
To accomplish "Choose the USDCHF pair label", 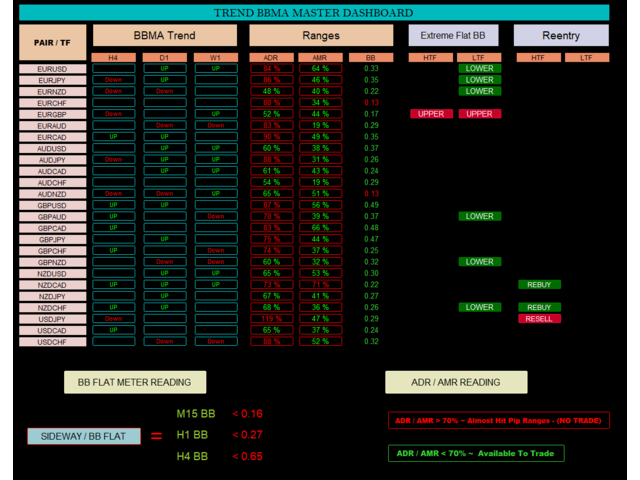I will click(x=53, y=342).
